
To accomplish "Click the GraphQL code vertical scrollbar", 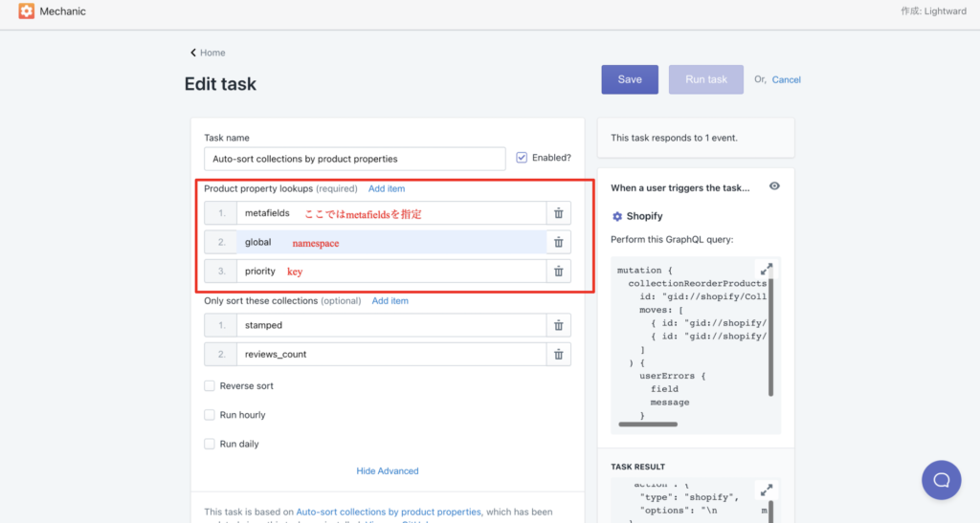I will (770, 337).
